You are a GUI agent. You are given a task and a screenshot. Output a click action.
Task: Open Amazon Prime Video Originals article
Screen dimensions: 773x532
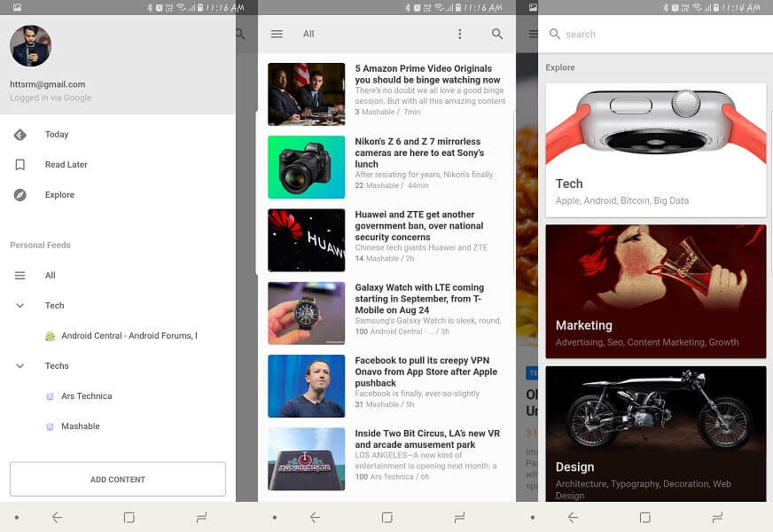coord(386,94)
